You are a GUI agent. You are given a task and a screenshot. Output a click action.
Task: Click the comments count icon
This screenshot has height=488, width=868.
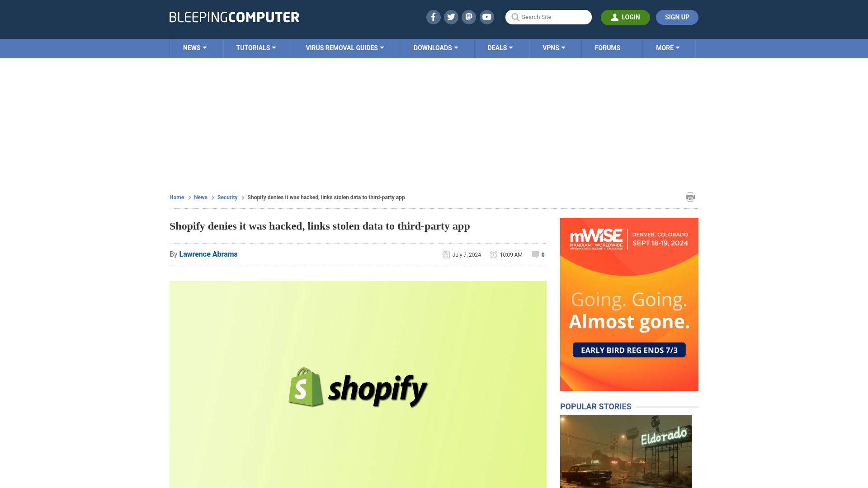[x=535, y=254]
